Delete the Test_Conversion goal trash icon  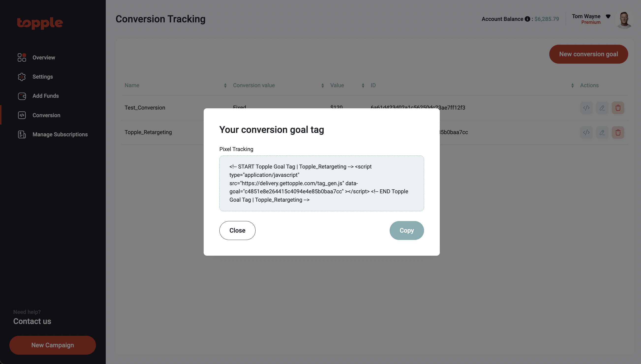(x=618, y=108)
